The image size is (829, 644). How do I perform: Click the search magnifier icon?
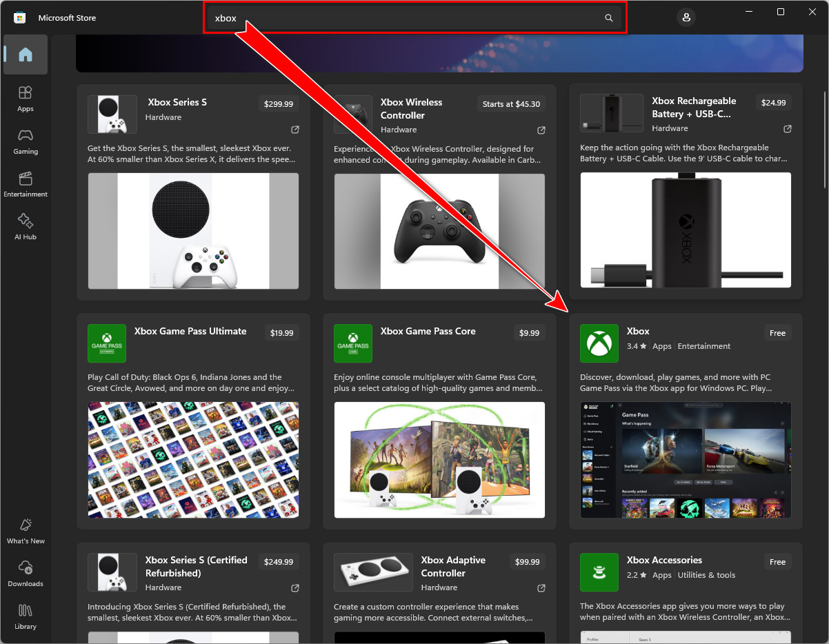click(608, 19)
